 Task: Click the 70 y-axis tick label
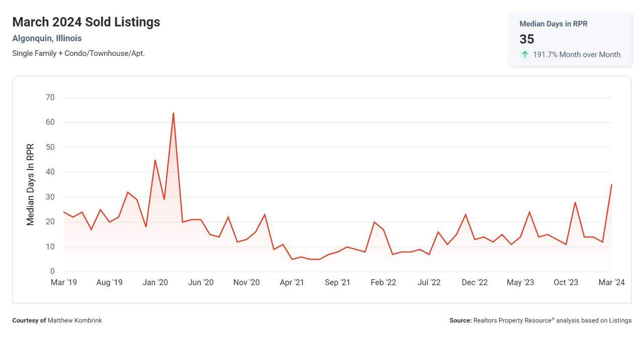(x=49, y=98)
